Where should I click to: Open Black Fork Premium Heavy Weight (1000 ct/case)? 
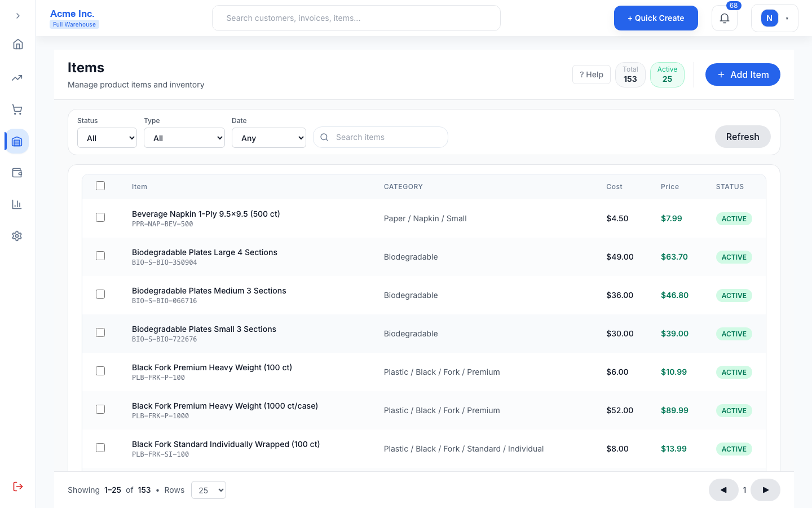pos(225,406)
